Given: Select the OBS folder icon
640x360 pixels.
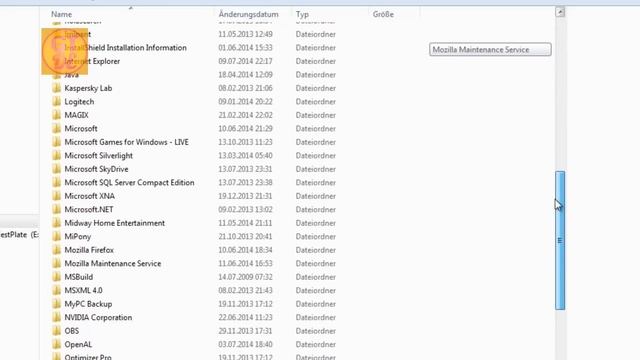Looking at the screenshot, I should tap(57, 331).
